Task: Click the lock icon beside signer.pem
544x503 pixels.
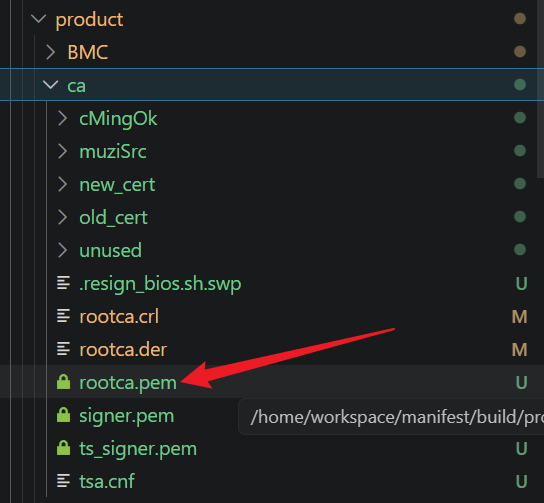Action: (63, 415)
